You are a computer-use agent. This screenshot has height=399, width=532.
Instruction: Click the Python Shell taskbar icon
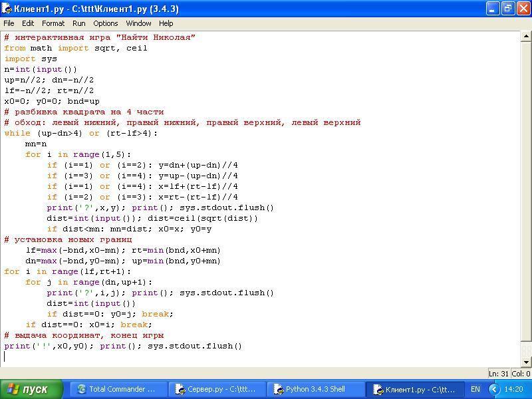pyautogui.click(x=279, y=389)
